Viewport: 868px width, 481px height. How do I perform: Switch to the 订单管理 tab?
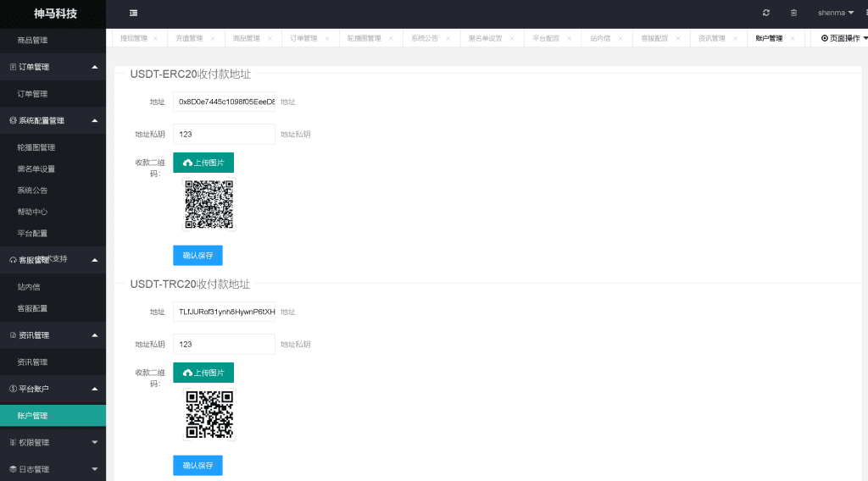point(303,38)
